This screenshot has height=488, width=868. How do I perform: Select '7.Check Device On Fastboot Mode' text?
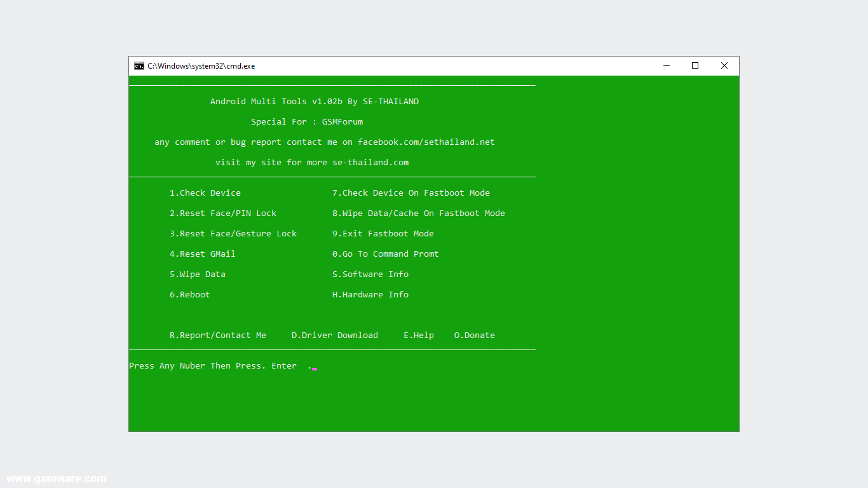point(411,193)
